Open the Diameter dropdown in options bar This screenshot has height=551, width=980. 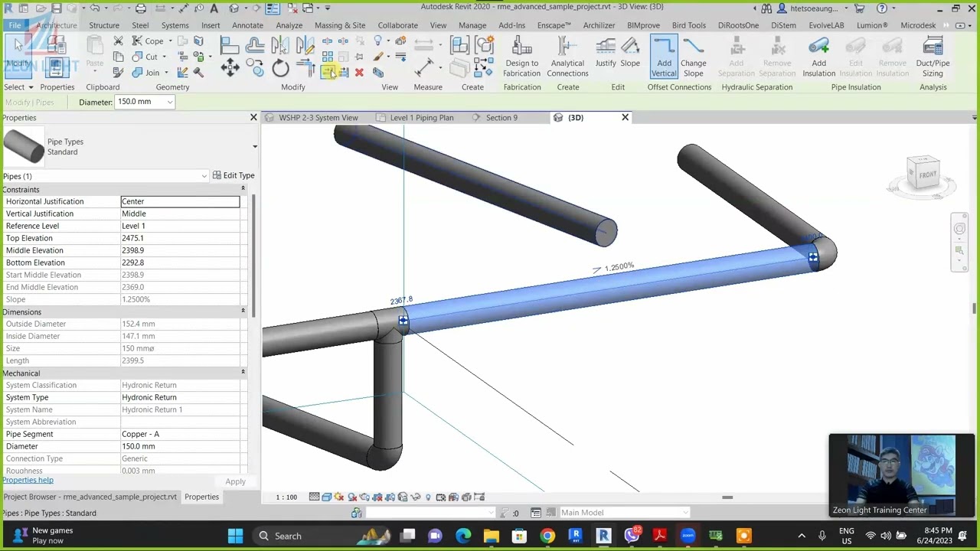point(169,102)
